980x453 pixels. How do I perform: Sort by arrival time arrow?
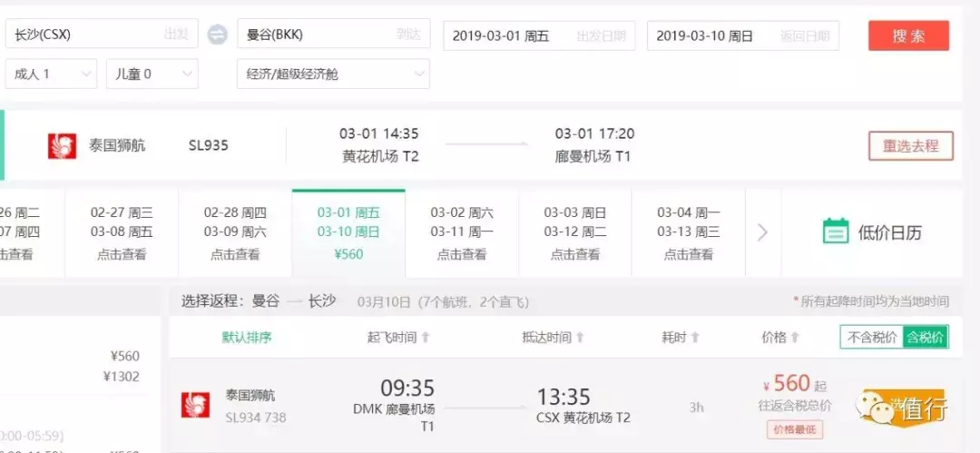pos(580,338)
